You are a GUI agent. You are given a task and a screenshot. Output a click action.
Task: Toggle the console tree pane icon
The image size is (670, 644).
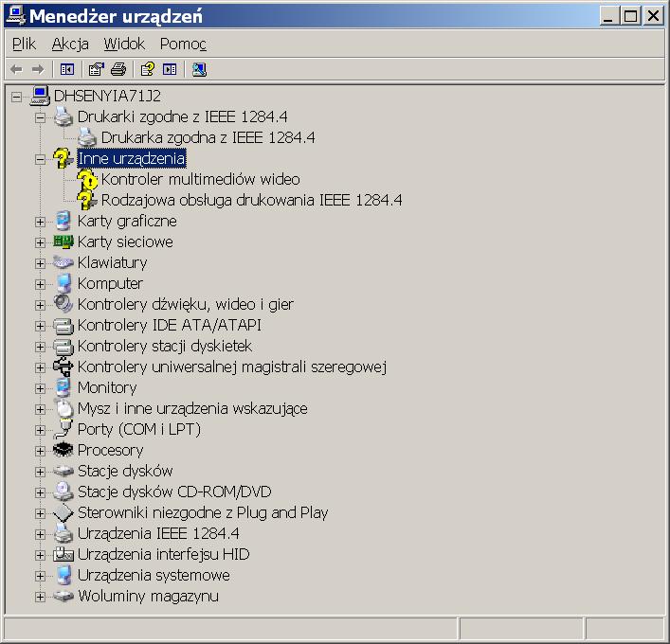pos(67,69)
